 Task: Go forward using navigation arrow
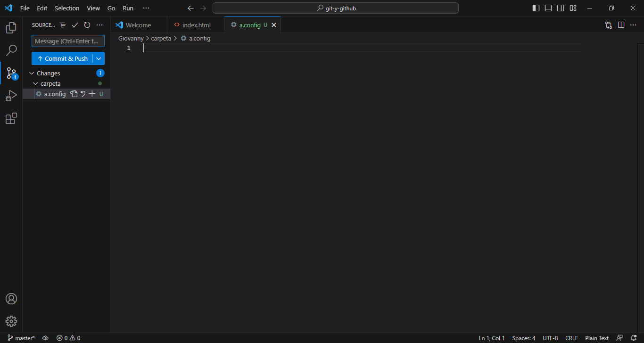click(x=203, y=8)
